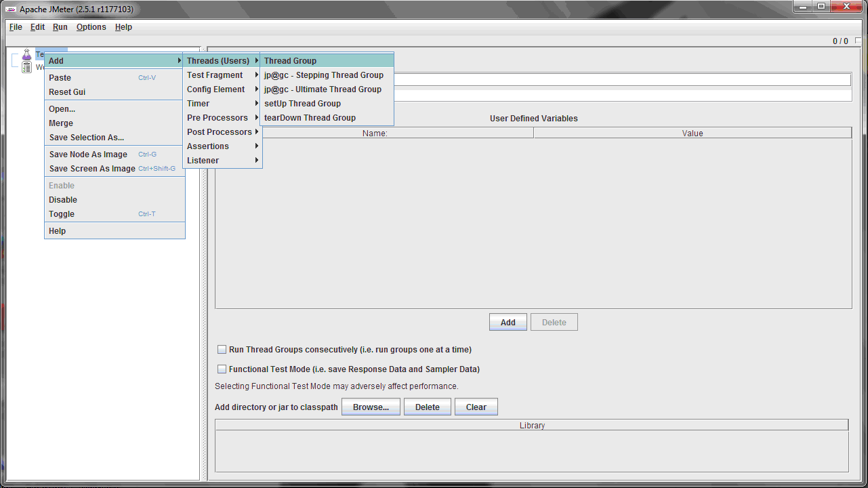Choose Open... in context menu
This screenshot has height=488, width=868.
(x=115, y=109)
